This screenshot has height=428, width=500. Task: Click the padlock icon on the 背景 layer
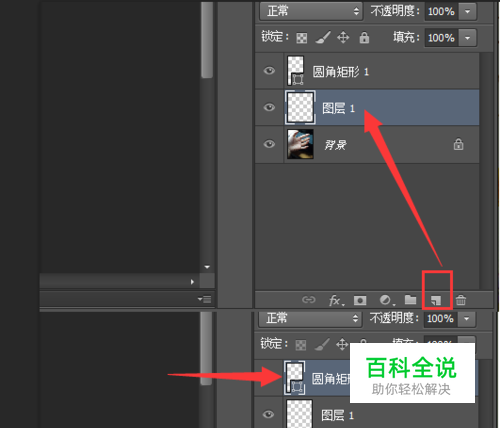click(x=458, y=144)
